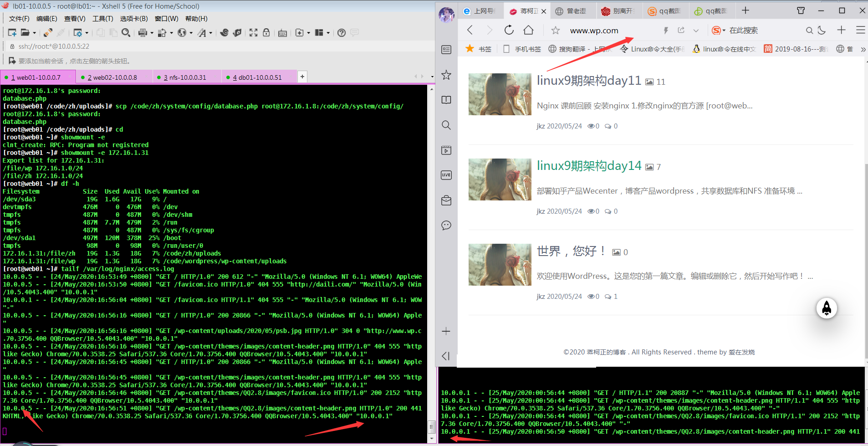Click the thumbnail of linux9期架构day14 post
This screenshot has width=868, height=446.
(500, 179)
